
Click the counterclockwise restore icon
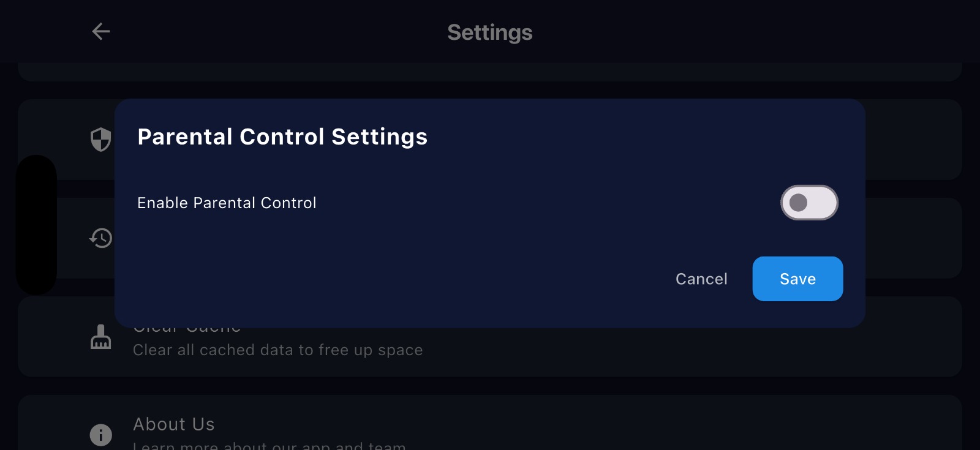pyautogui.click(x=101, y=238)
